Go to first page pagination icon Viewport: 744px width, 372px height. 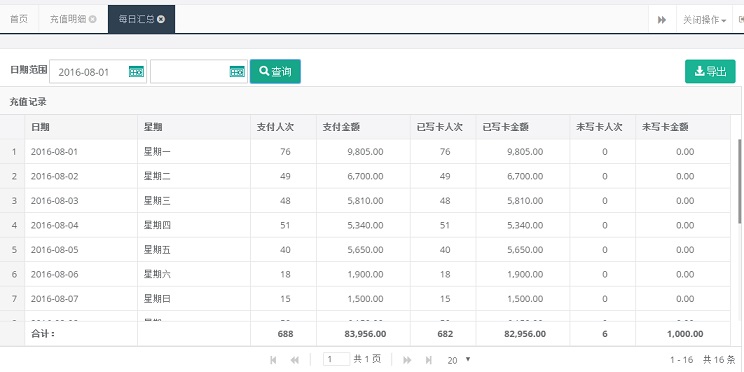tap(273, 360)
